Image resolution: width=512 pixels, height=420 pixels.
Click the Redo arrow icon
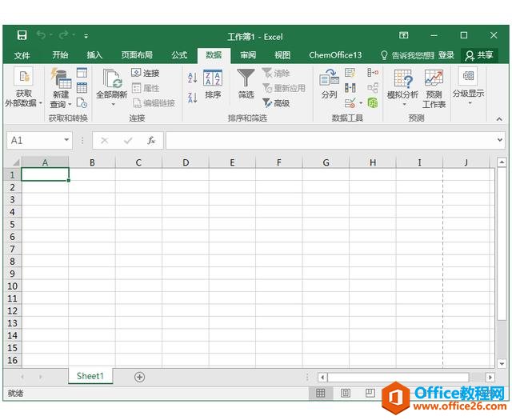click(x=64, y=34)
